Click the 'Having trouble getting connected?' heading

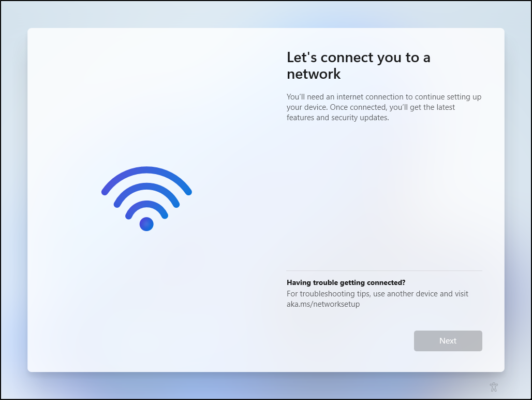(x=346, y=282)
